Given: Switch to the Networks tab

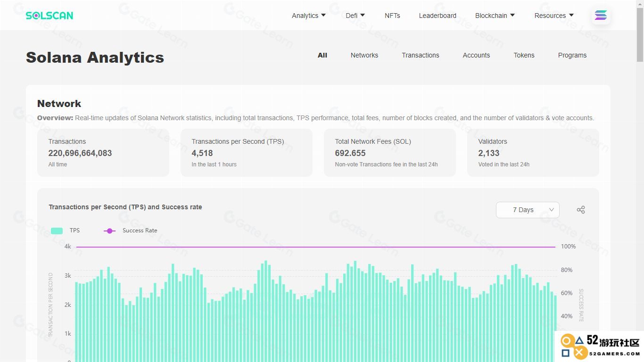Looking at the screenshot, I should pyautogui.click(x=364, y=55).
